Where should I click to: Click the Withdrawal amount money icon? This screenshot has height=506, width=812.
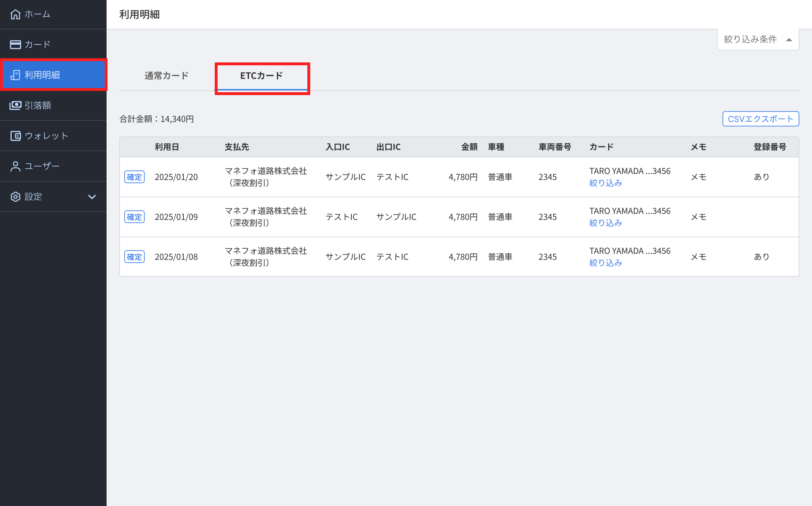(x=16, y=106)
